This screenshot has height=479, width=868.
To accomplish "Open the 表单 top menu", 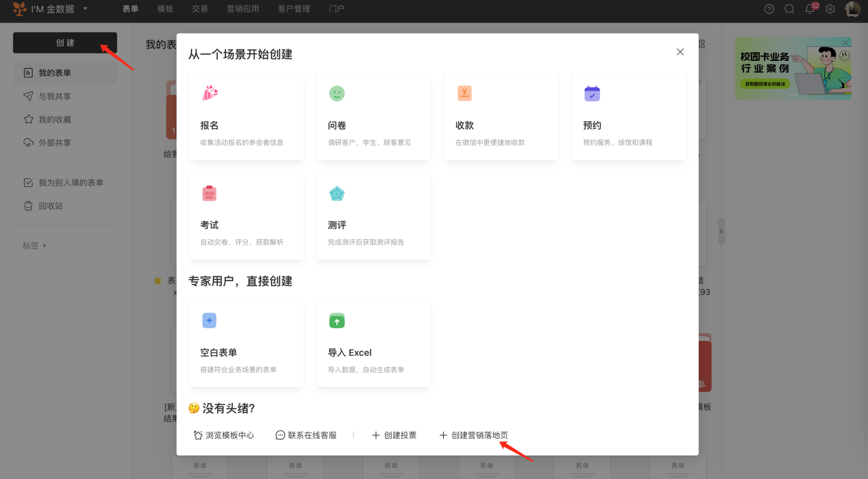I will 130,9.
